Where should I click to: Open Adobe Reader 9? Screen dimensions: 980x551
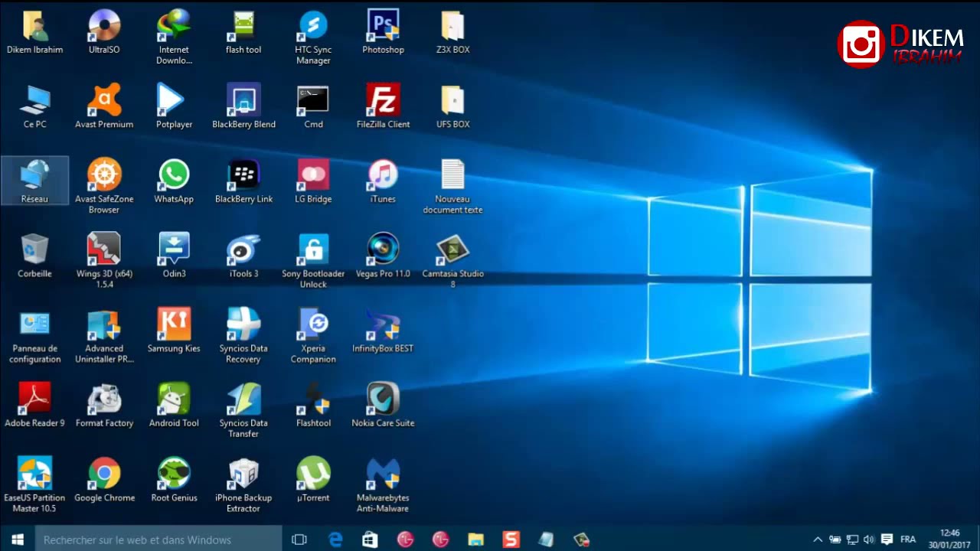(34, 405)
